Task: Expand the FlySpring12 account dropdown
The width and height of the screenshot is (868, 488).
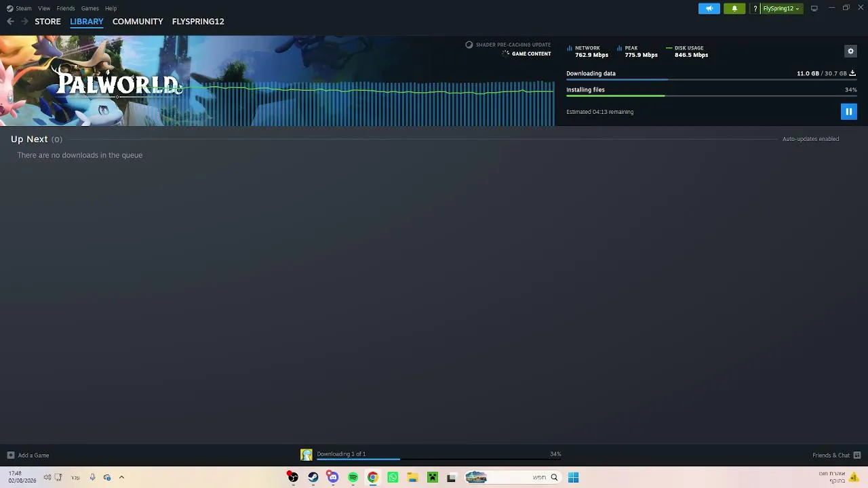Action: pos(781,9)
